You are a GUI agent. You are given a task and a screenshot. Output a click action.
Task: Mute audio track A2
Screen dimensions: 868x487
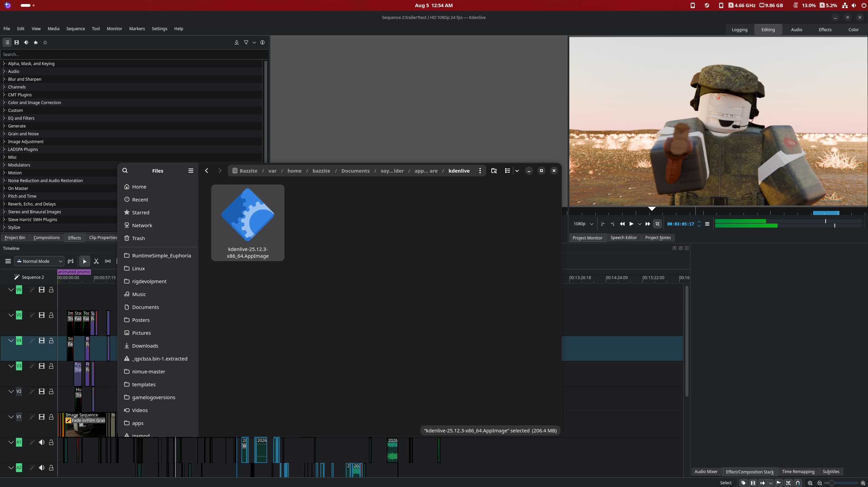click(42, 468)
